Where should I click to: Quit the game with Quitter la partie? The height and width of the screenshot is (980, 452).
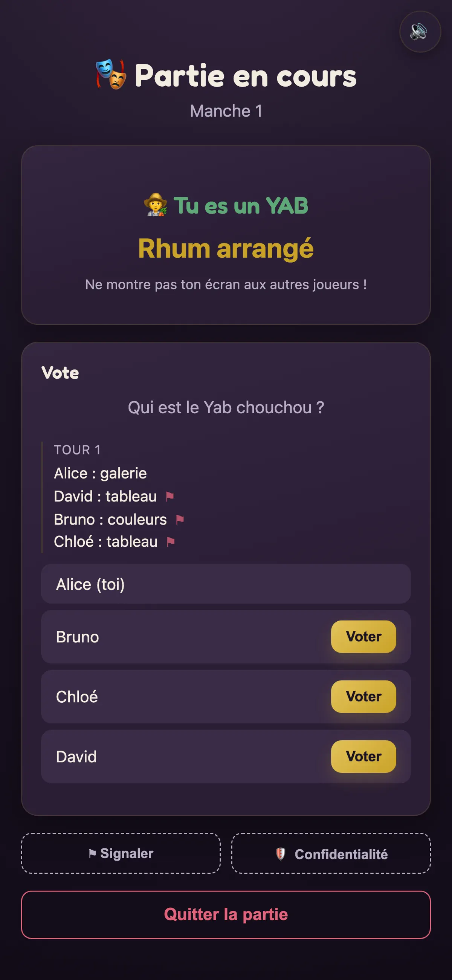pos(226,914)
